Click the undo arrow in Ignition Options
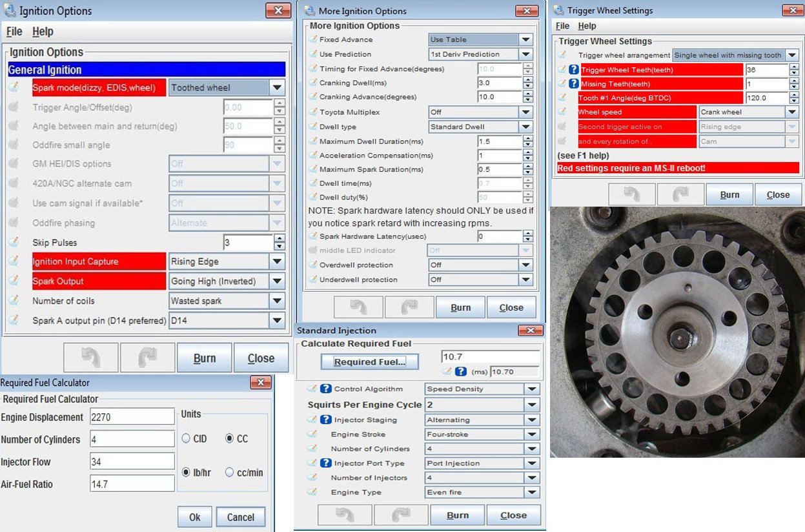This screenshot has width=805, height=532. pos(91,358)
